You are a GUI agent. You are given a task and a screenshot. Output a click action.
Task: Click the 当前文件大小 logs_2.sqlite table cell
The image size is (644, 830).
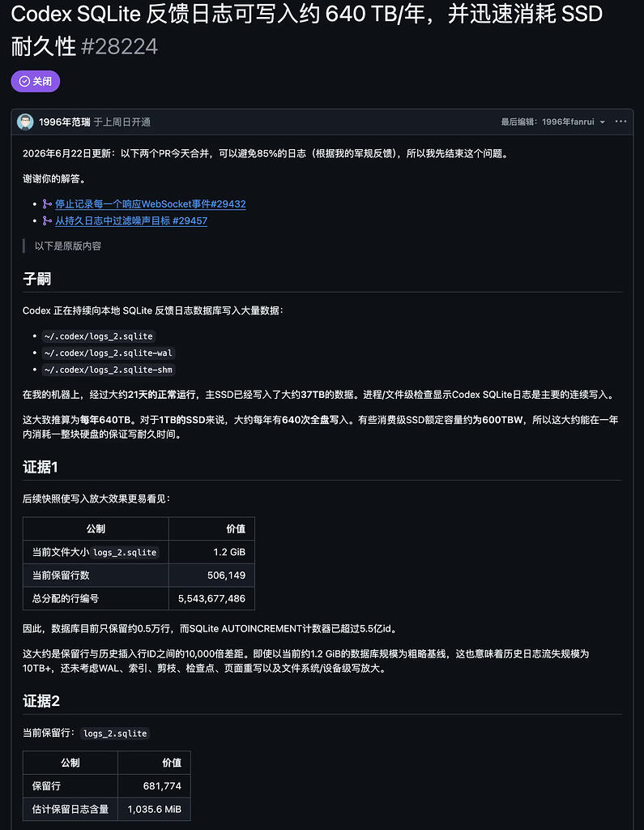[96, 552]
